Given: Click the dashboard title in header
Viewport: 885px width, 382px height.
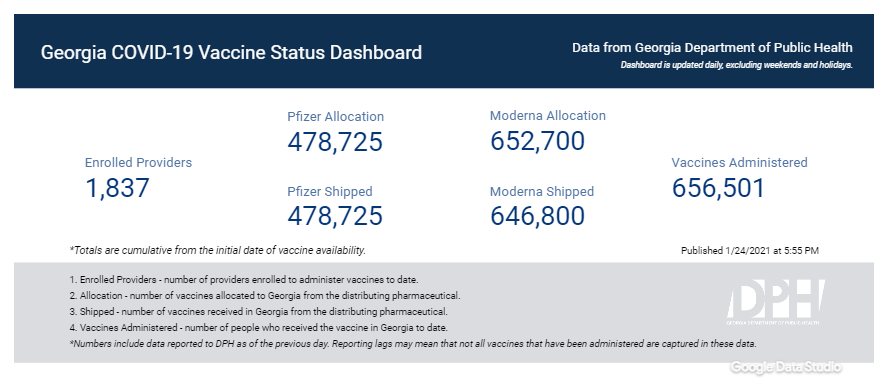Looking at the screenshot, I should click(231, 52).
